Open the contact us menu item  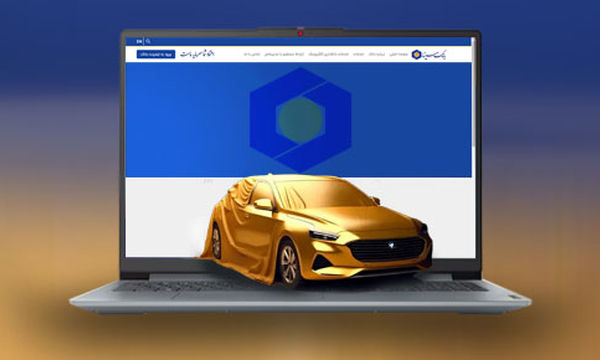tap(252, 54)
